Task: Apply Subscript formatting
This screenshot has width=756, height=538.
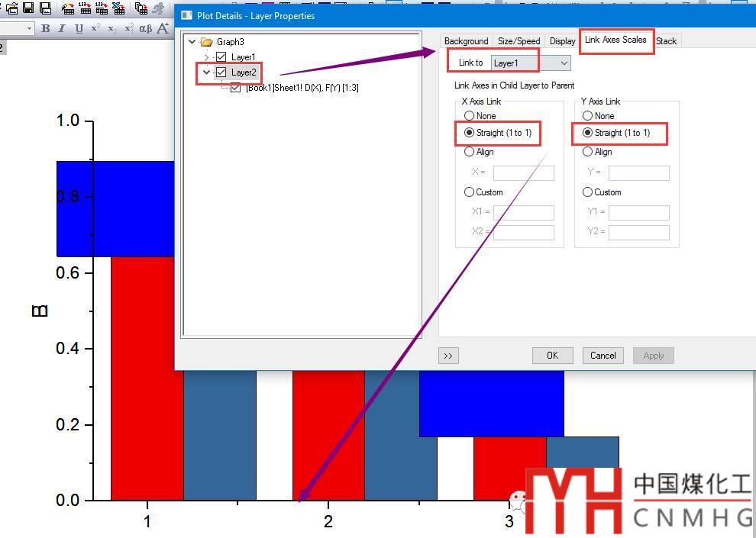Action: tap(111, 29)
